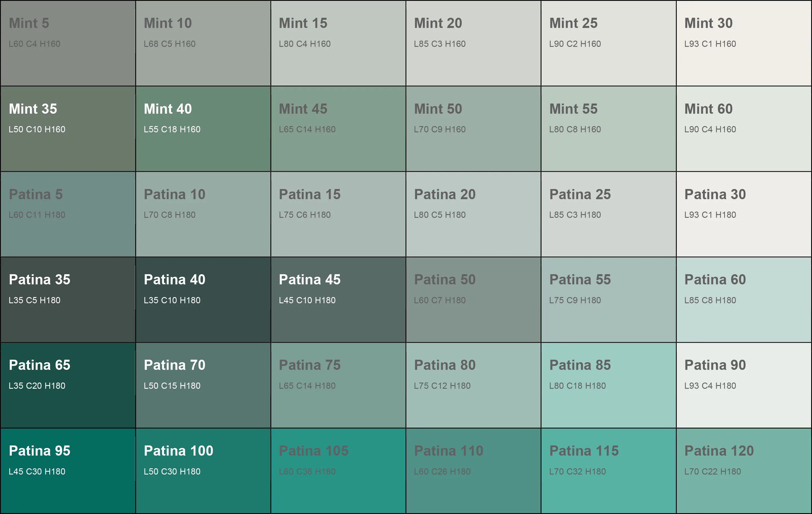
Task: Select the Patina 110 swatch
Action: [x=473, y=471]
